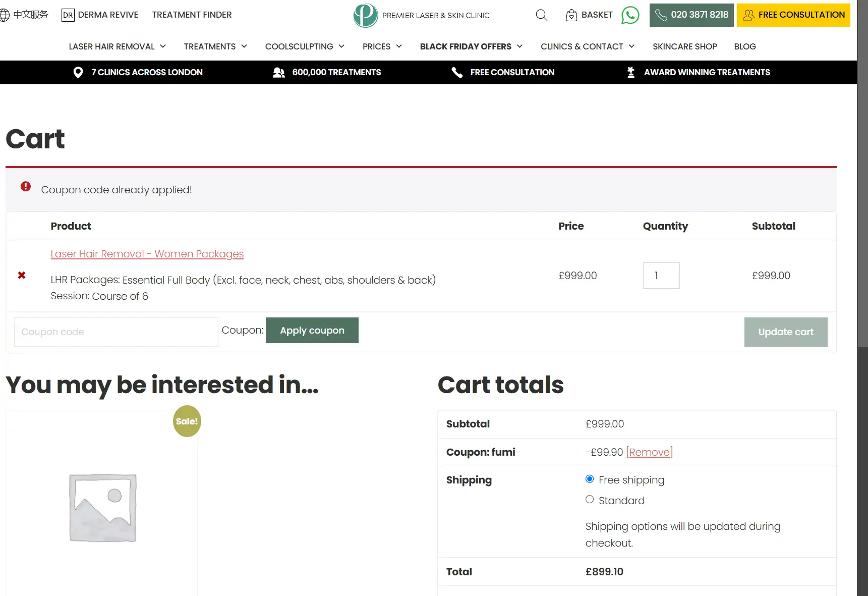Click the Derma Revive DR icon

tap(68, 15)
